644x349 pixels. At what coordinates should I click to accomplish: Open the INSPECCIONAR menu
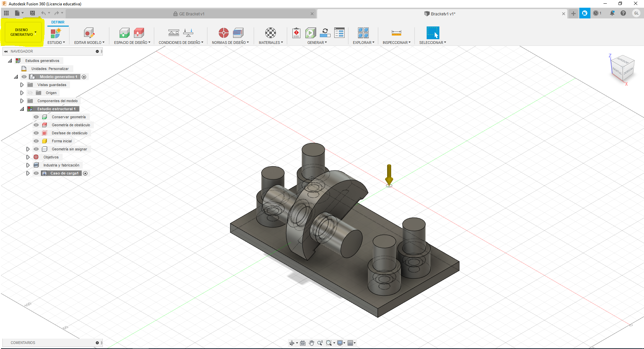pos(397,43)
